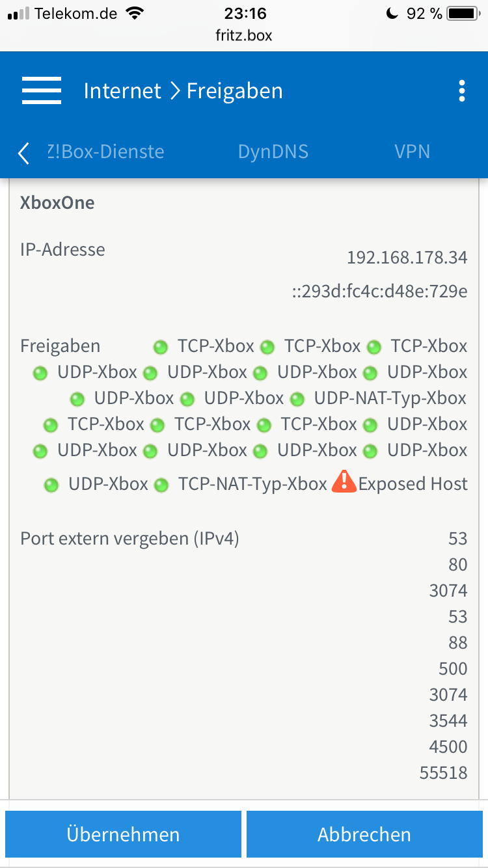The height and width of the screenshot is (868, 488).
Task: Select external port 55518 entry
Action: 444,772
